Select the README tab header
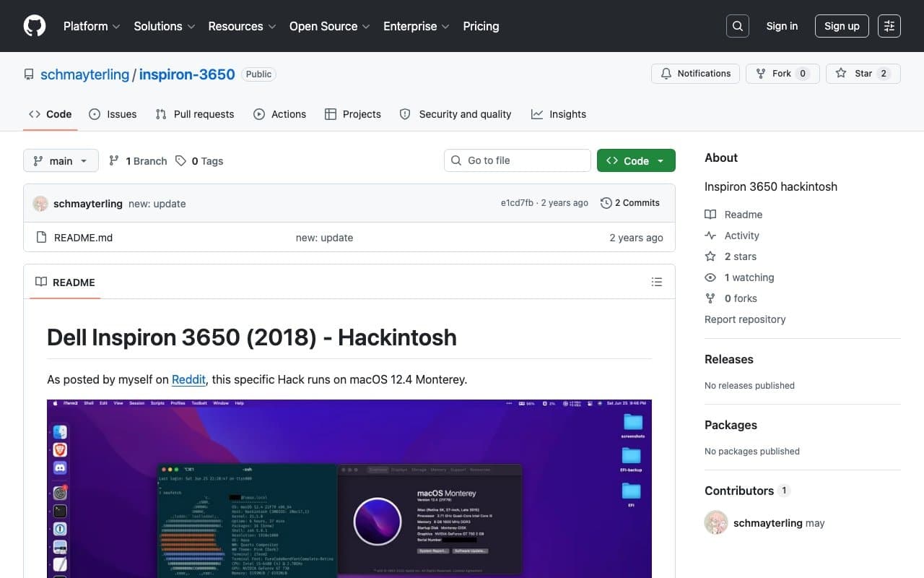 [x=65, y=282]
